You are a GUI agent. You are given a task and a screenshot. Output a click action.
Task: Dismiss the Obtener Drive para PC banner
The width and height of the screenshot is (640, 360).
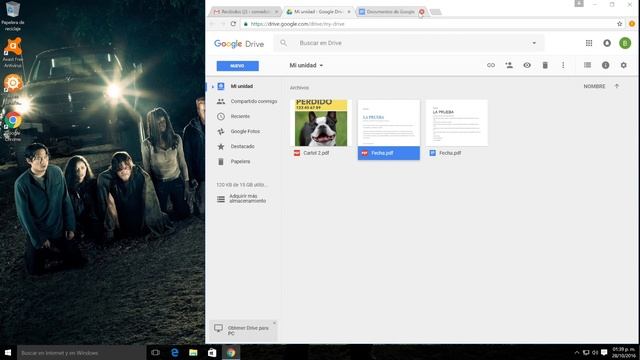click(x=274, y=323)
